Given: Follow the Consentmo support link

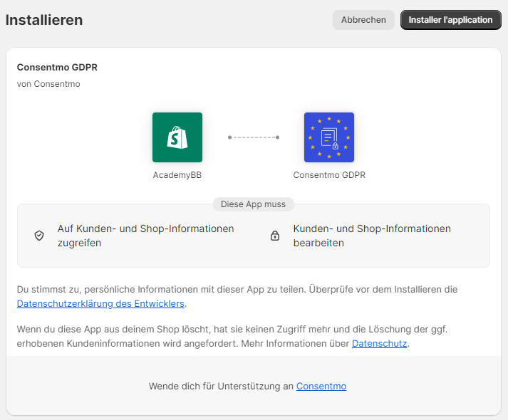Looking at the screenshot, I should pyautogui.click(x=321, y=386).
